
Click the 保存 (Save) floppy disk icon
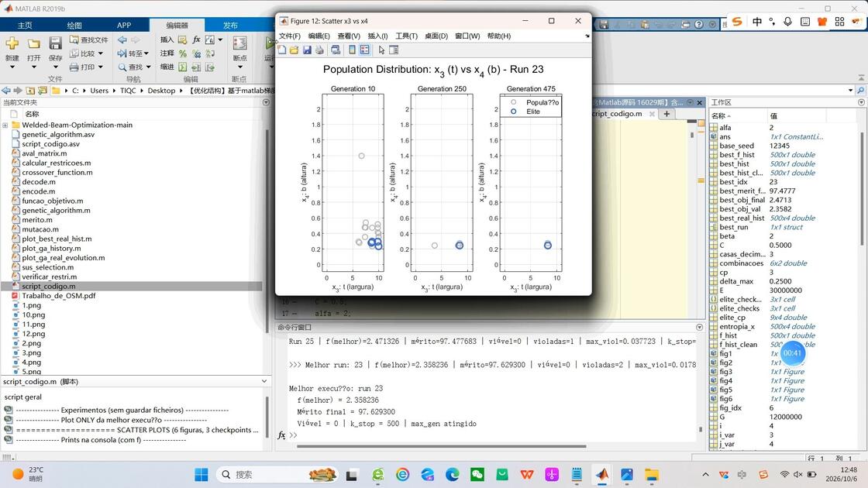pyautogui.click(x=55, y=43)
